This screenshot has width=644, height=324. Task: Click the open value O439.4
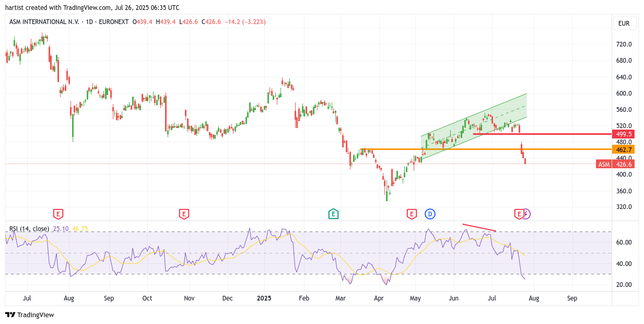click(x=142, y=22)
